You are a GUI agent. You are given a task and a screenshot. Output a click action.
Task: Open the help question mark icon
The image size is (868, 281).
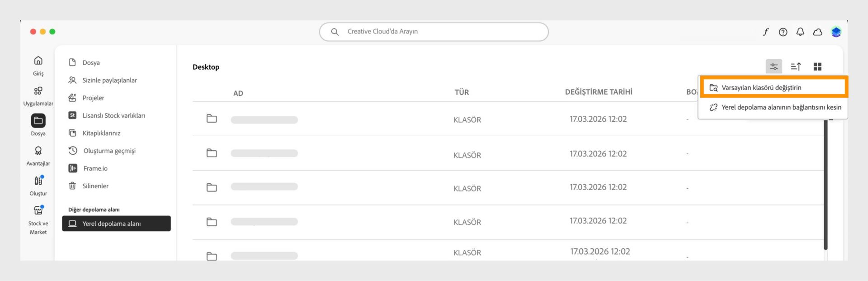click(783, 32)
